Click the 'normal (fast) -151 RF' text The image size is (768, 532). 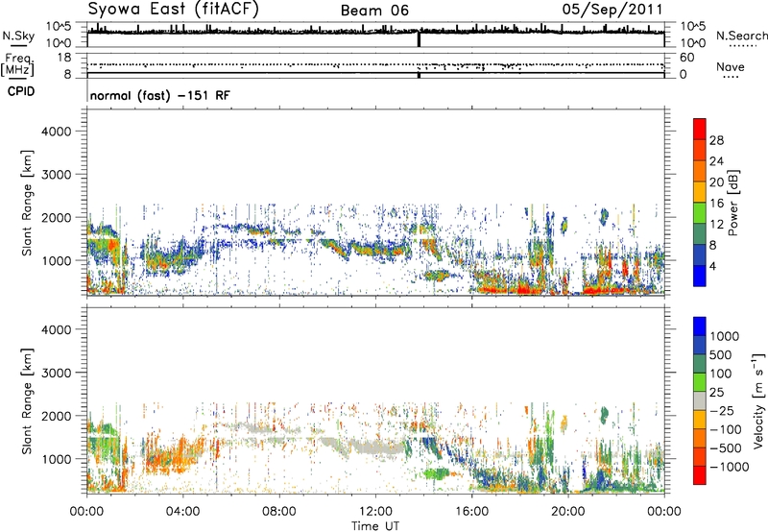click(x=159, y=95)
